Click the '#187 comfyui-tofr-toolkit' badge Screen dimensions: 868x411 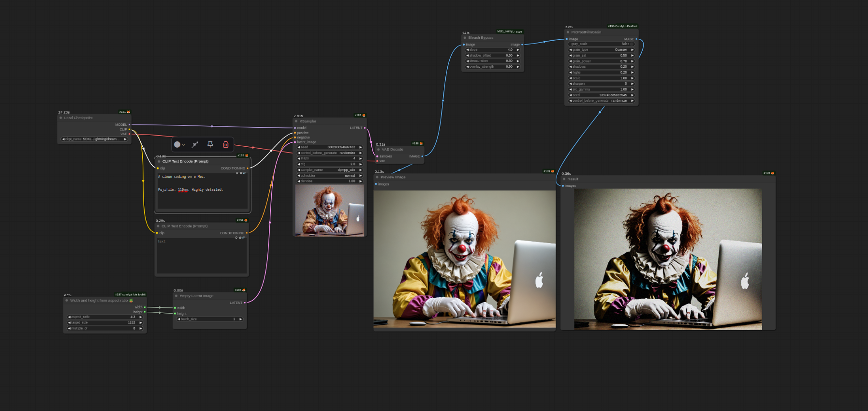coord(130,294)
